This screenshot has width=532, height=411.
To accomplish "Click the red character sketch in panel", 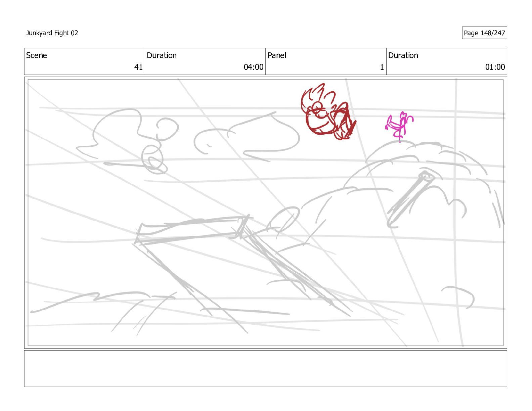I will click(328, 112).
